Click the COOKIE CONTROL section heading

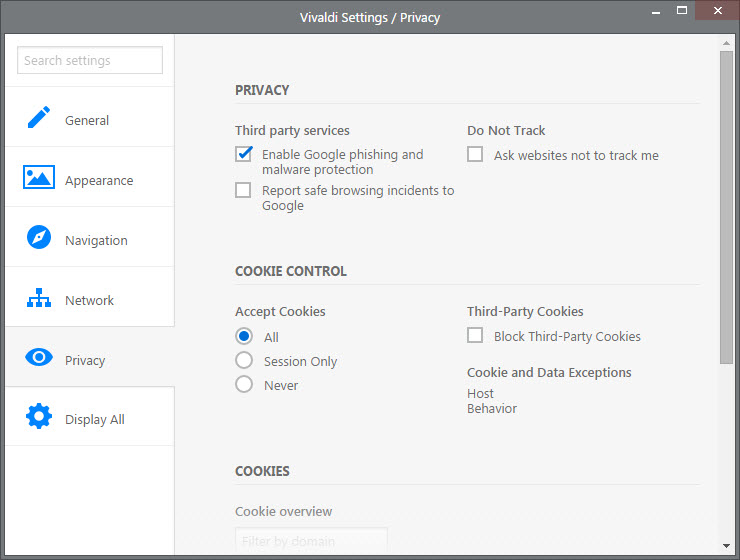click(x=291, y=271)
